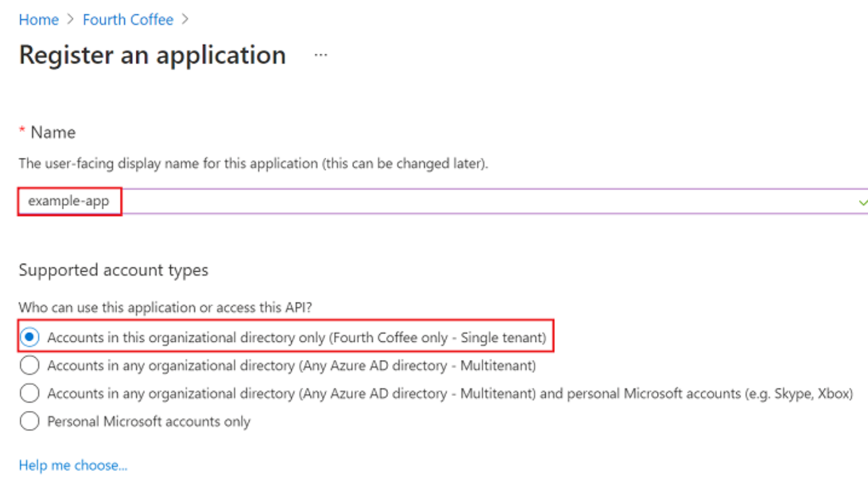Click the red required asterisk beside Name
This screenshot has height=480, width=868.
22,130
